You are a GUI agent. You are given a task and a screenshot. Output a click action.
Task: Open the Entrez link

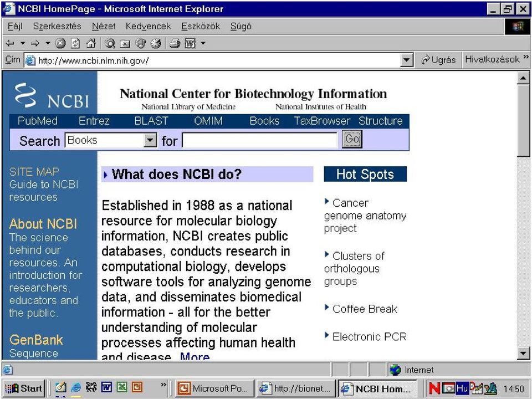click(x=94, y=121)
